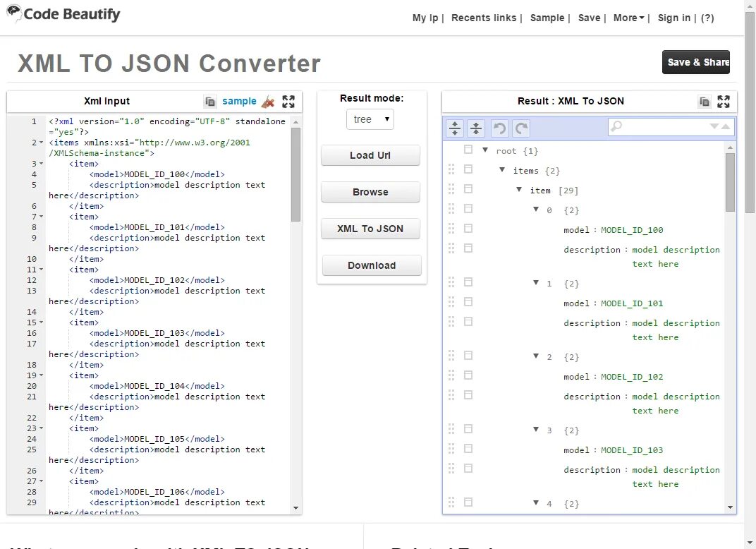Click the Xml Input scroll down arrow
The image size is (756, 549).
pyautogui.click(x=295, y=508)
